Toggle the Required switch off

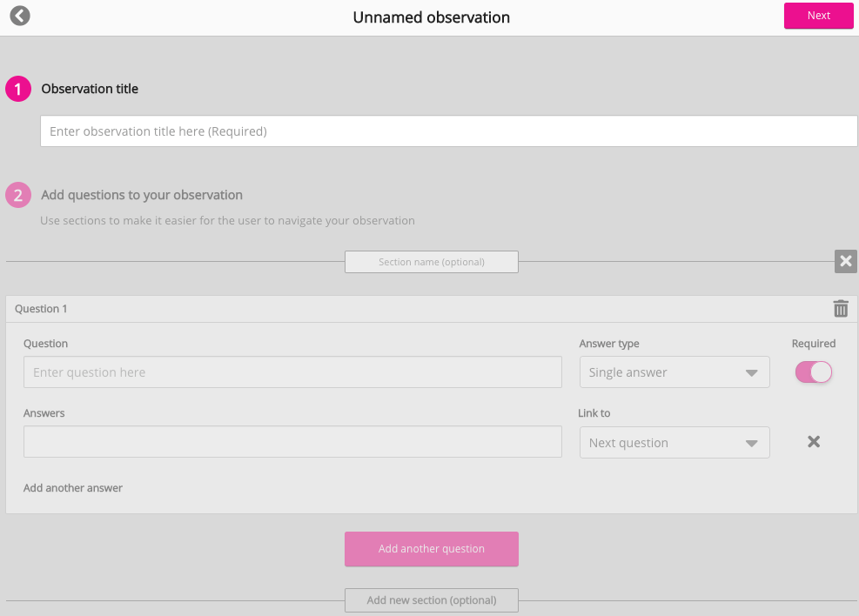[x=813, y=372]
